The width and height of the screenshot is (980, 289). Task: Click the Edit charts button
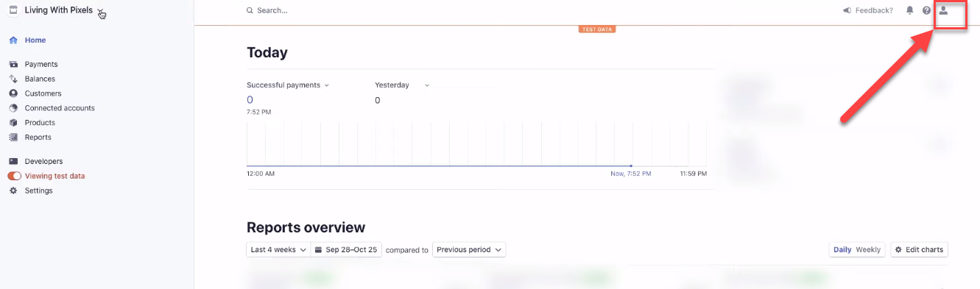point(919,250)
